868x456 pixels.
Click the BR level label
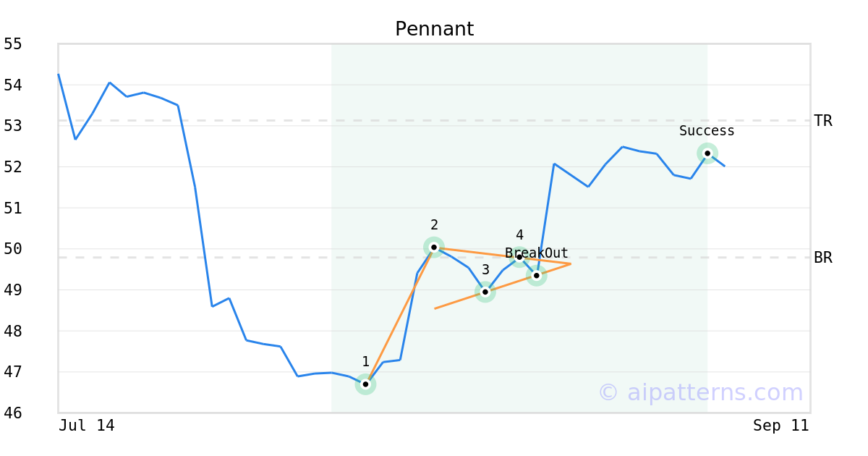(x=823, y=258)
